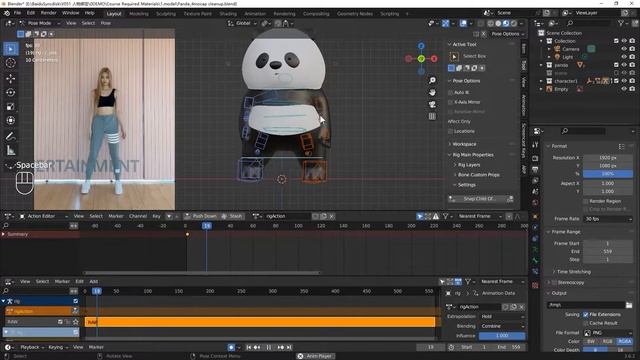The image size is (640, 360).
Task: Toggle the rig track checkbox in NLA editor
Action: (x=76, y=301)
